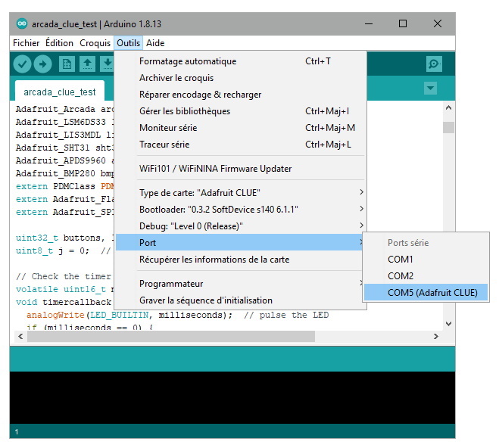Expand the Bootloader submenu

(241, 209)
